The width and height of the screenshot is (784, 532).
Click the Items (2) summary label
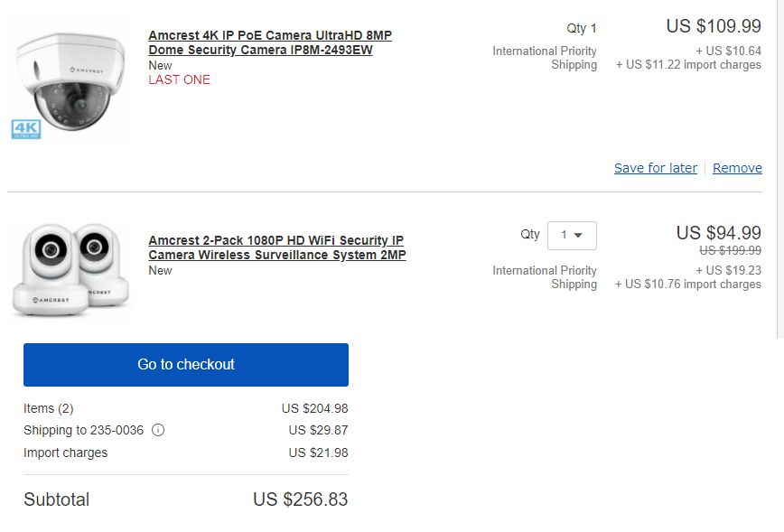point(49,408)
